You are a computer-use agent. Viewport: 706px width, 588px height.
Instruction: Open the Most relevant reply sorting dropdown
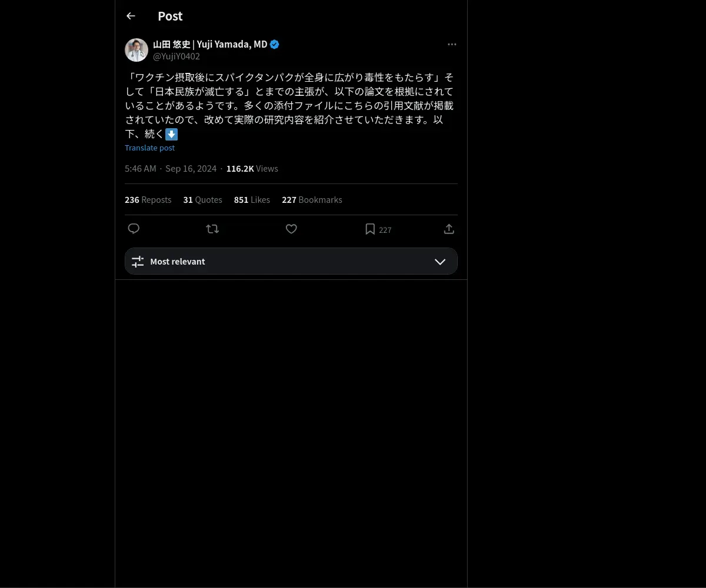291,261
